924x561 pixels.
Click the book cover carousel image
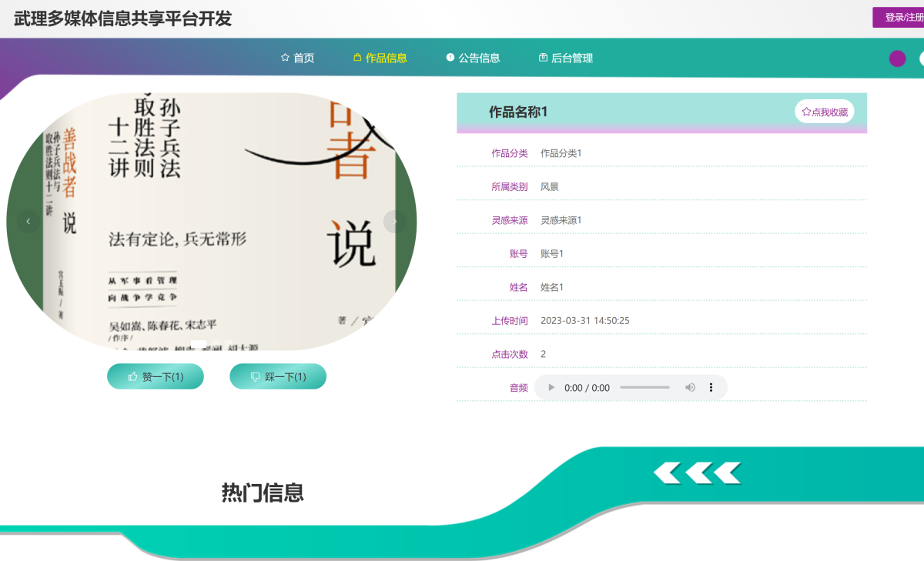tap(212, 222)
